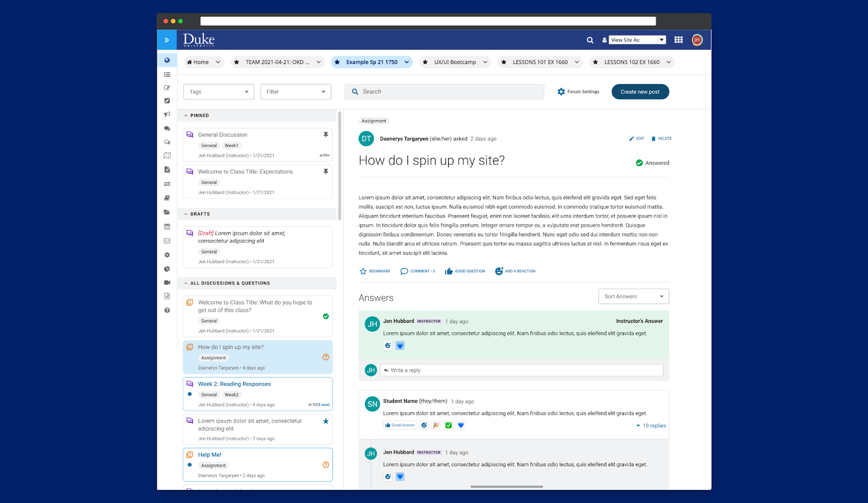
Task: Delete the post via trash DELETE
Action: (x=661, y=138)
